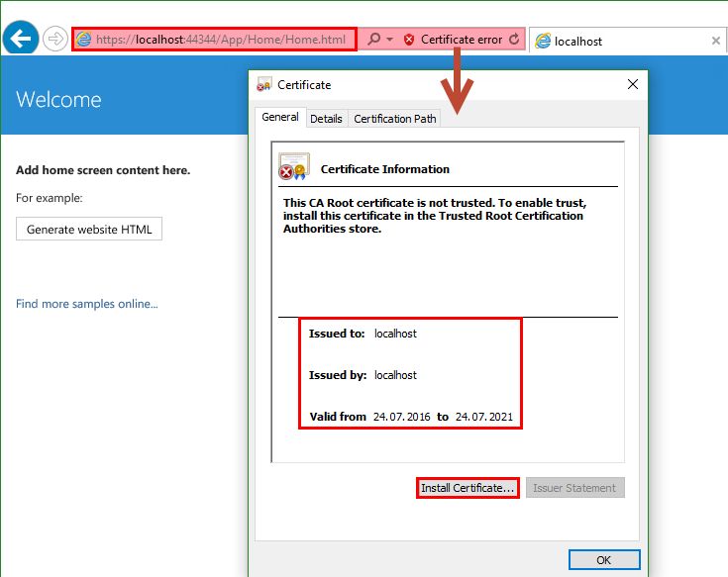Refresh the page using the reload icon
Viewport: 728px width, 577px height.
point(513,40)
